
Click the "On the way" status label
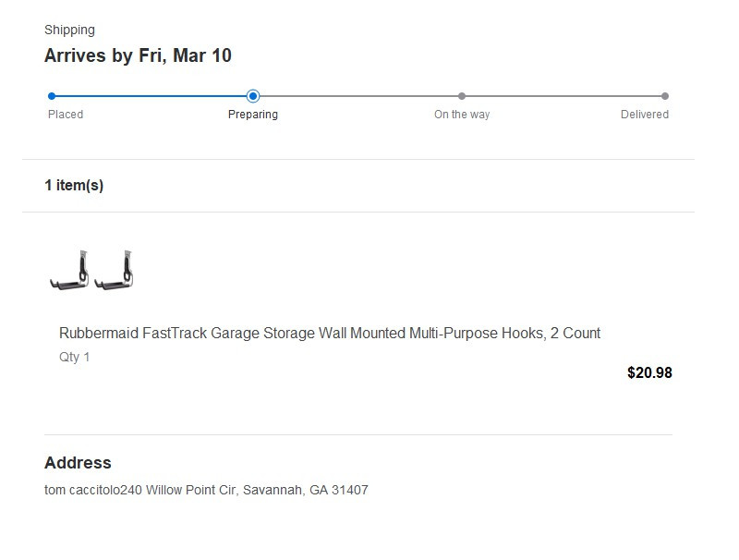462,115
